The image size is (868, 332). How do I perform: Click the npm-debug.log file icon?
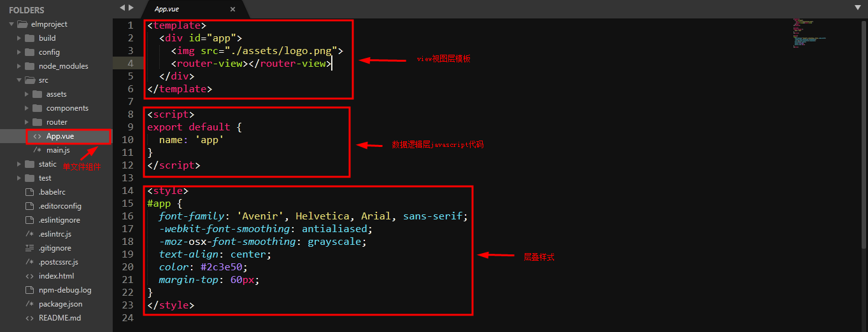point(29,290)
